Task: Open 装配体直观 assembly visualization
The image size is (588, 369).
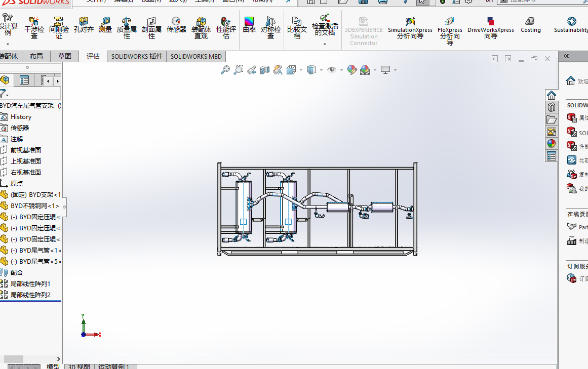Action: (x=201, y=28)
